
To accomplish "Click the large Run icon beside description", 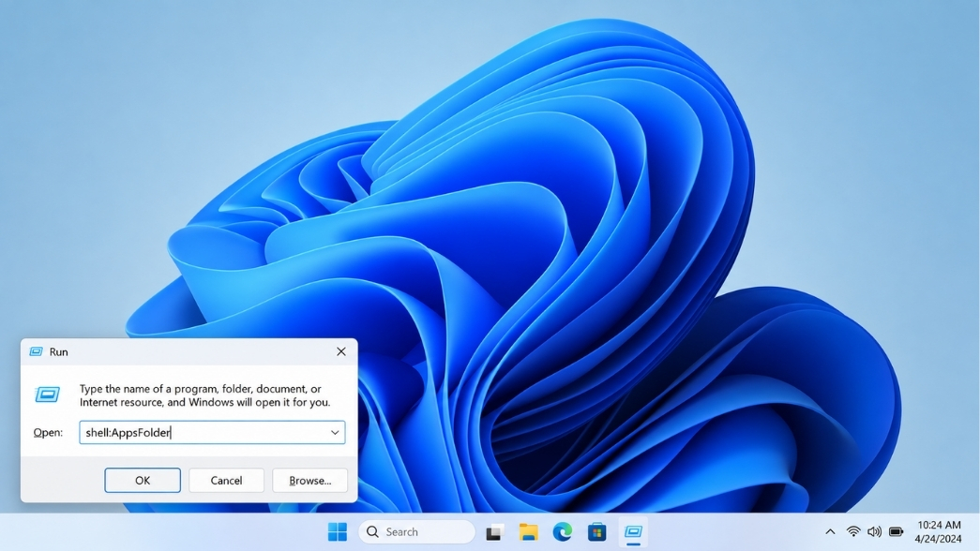I will (48, 395).
